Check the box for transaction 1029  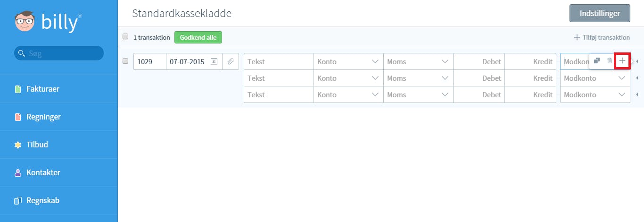[x=125, y=61]
